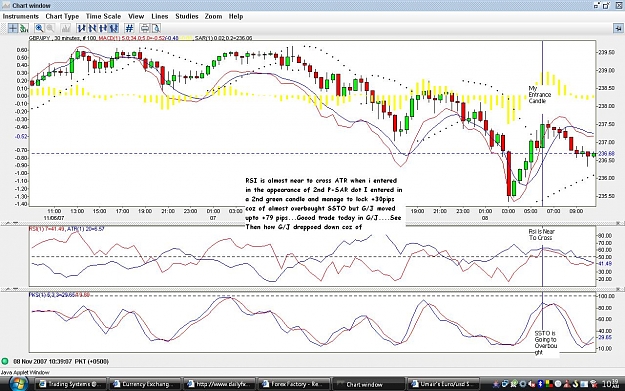Click the 'Java Applet Window' label
625x391 pixels.
coord(25,372)
